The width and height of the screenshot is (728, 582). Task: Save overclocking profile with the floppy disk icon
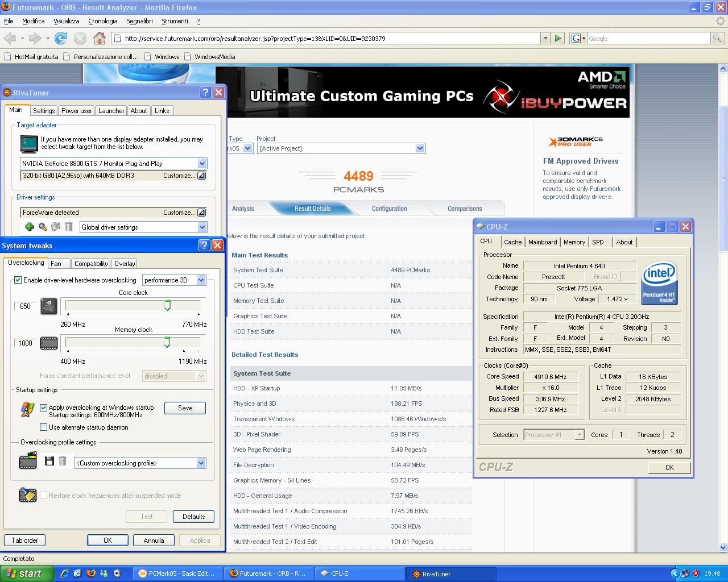tap(49, 461)
